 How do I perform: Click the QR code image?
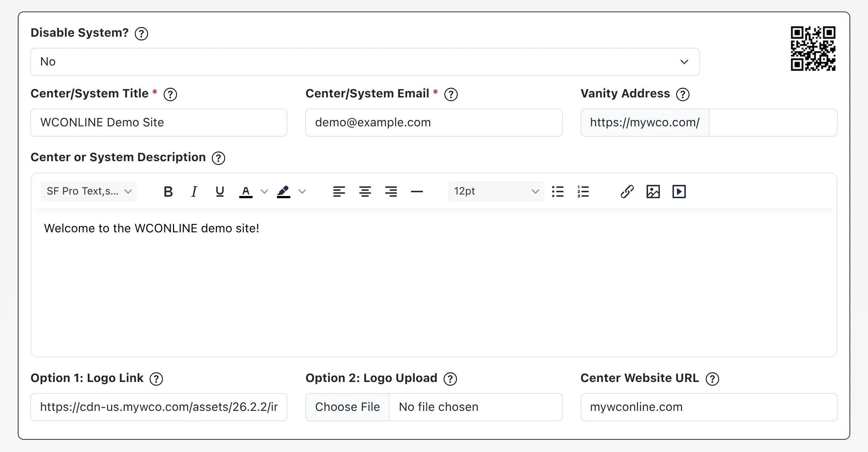coord(813,49)
